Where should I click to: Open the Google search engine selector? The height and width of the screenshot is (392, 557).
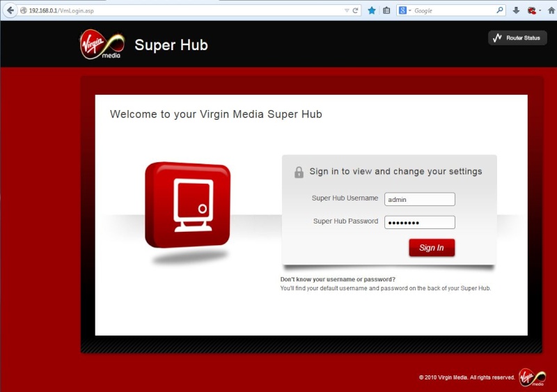(x=405, y=10)
